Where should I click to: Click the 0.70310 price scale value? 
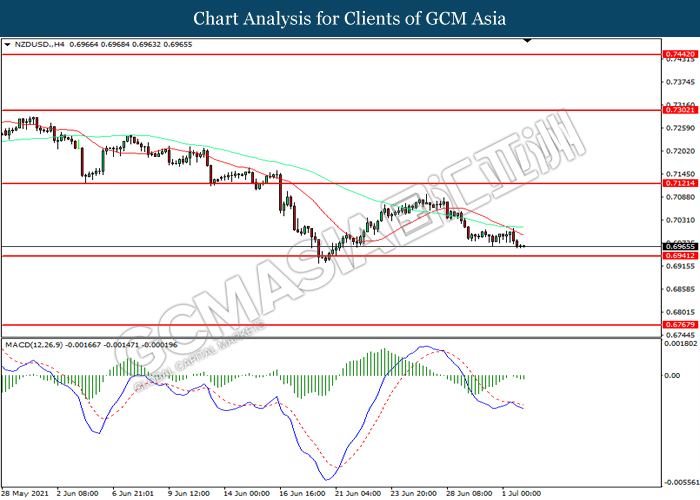pyautogui.click(x=680, y=220)
